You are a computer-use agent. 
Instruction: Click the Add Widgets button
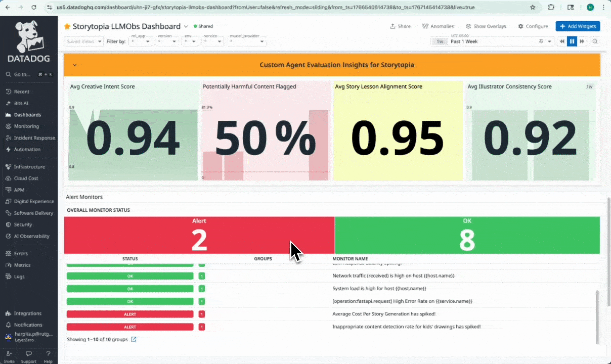coord(578,26)
